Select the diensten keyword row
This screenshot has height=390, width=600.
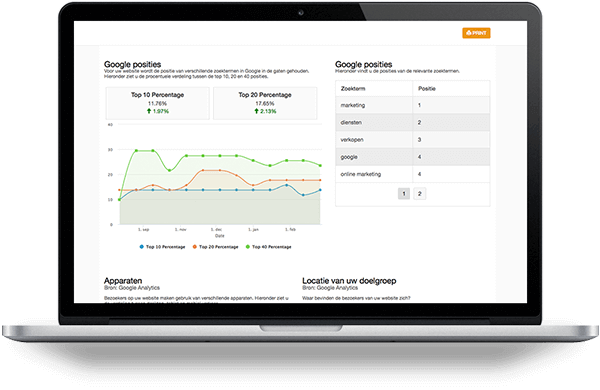412,122
